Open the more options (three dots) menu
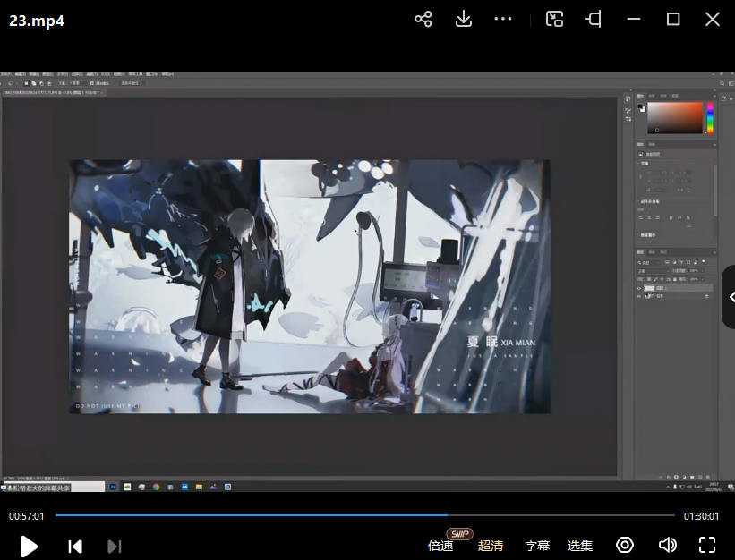The height and width of the screenshot is (560, 735). [x=503, y=19]
